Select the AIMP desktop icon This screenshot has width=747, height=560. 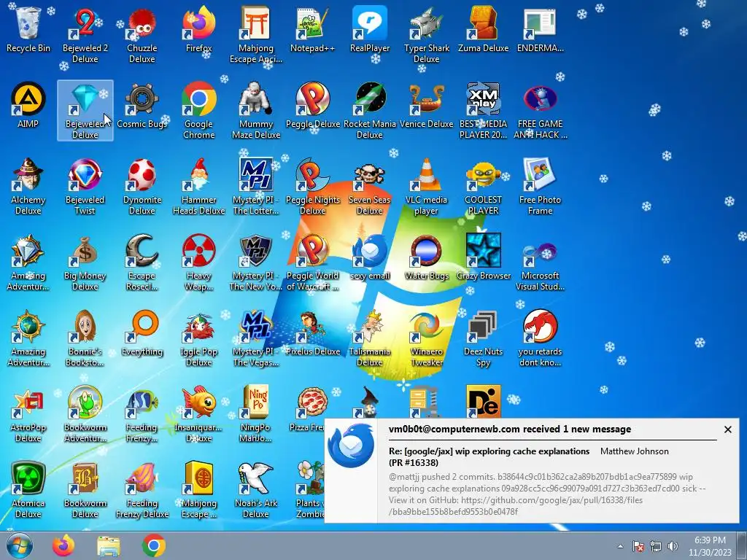pyautogui.click(x=28, y=105)
